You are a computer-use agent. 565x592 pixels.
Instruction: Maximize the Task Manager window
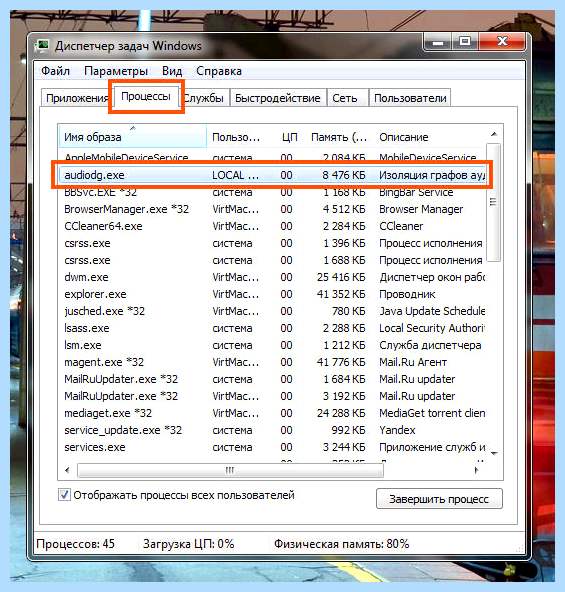(465, 42)
